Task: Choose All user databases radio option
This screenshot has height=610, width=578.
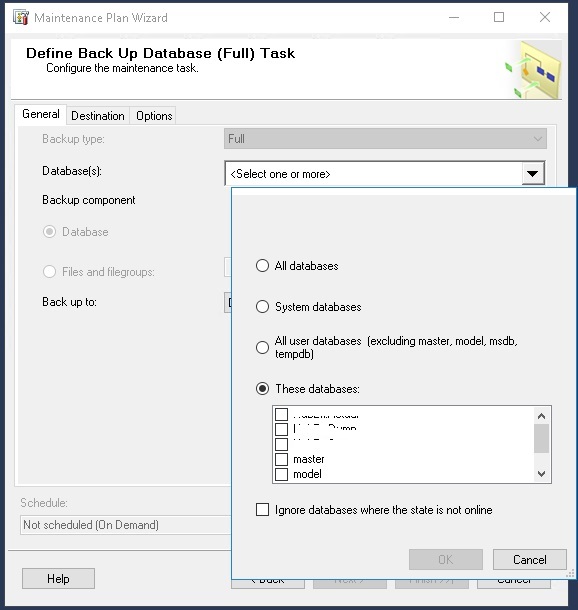Action: (x=263, y=347)
